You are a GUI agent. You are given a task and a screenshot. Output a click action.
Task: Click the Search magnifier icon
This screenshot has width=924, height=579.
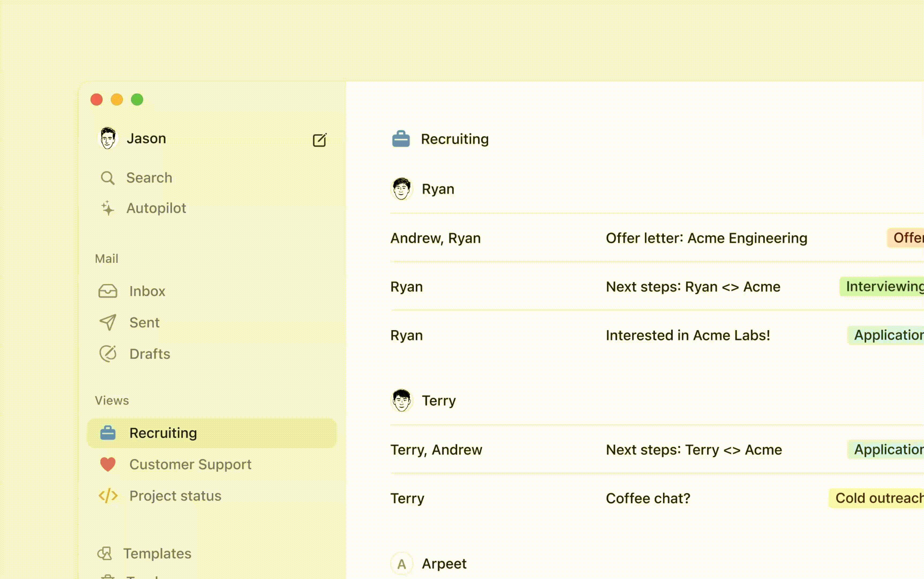coord(107,178)
